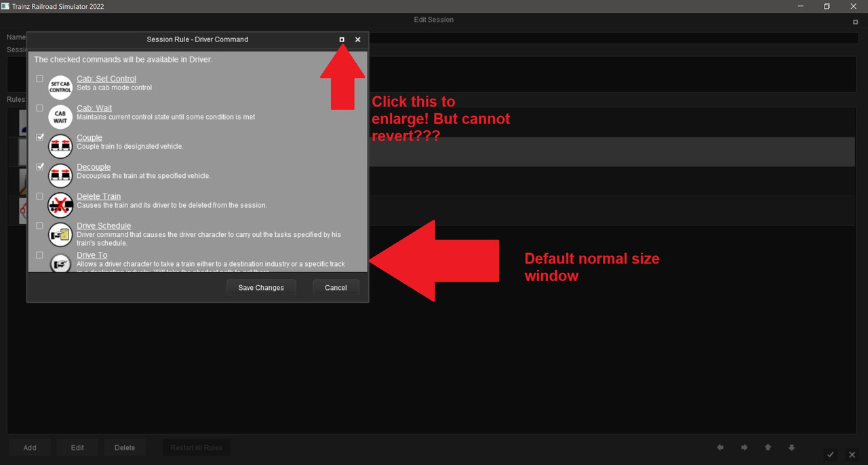Open the Cab: Wait link

(x=94, y=108)
